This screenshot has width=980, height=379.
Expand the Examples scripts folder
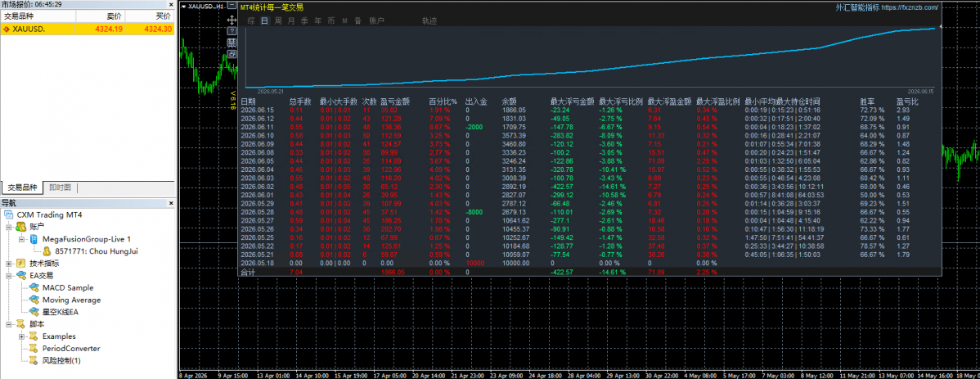click(23, 336)
